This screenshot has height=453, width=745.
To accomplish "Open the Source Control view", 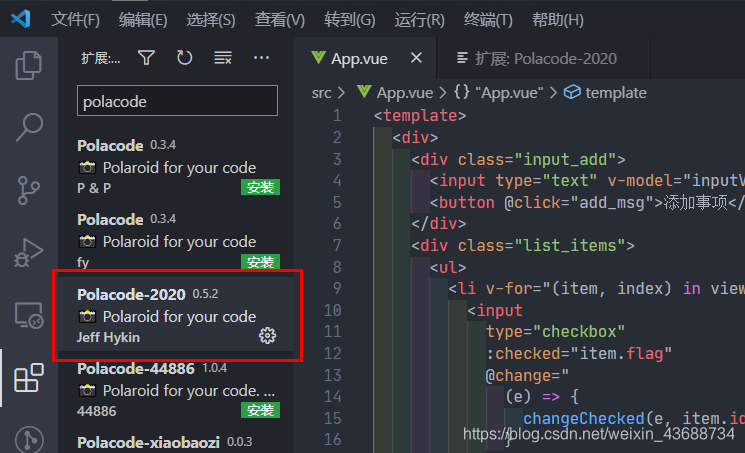I will coord(29,190).
